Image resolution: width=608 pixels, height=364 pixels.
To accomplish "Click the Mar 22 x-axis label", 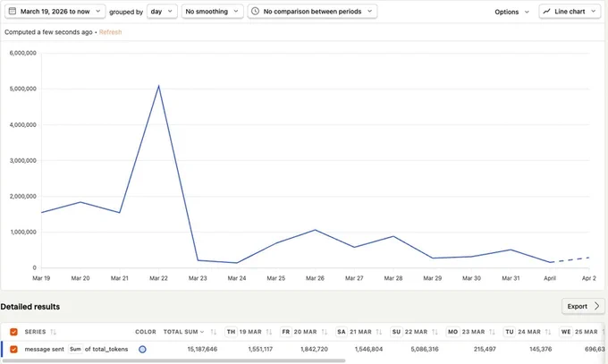I will pos(158,278).
